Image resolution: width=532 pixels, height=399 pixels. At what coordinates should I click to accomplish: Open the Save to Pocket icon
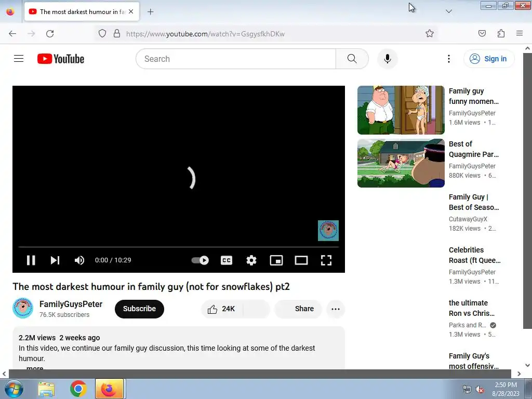coord(482,33)
